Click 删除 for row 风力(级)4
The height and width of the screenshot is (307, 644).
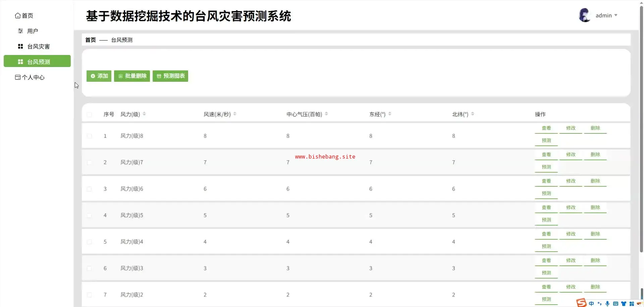click(x=595, y=234)
